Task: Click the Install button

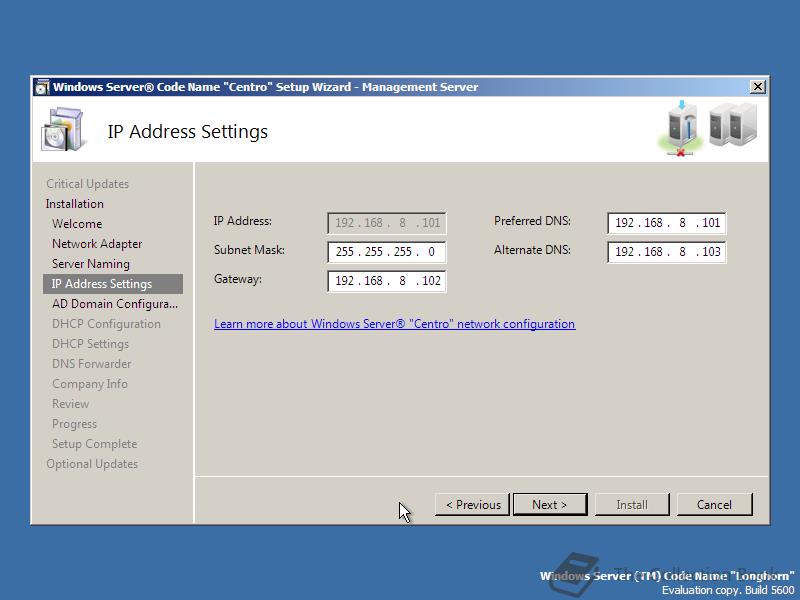Action: [632, 505]
